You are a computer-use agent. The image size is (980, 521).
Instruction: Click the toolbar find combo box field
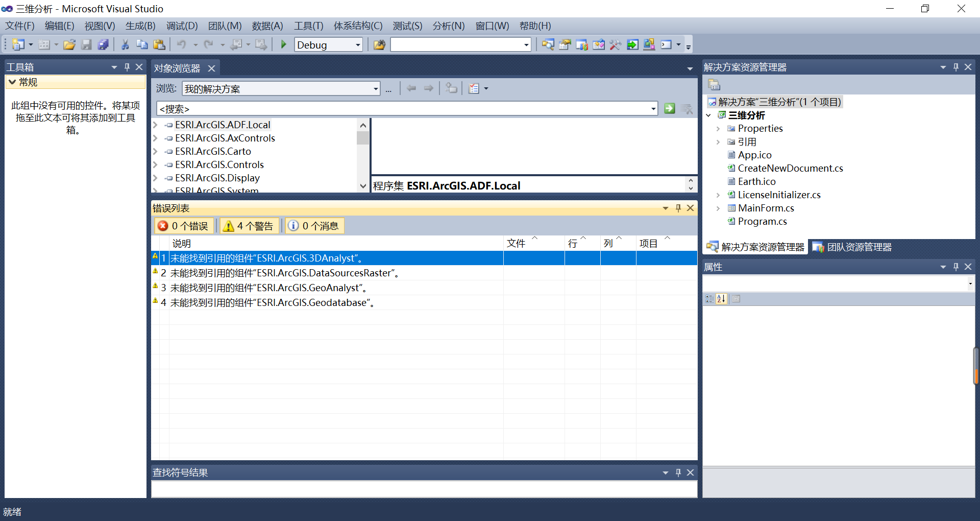[456, 45]
